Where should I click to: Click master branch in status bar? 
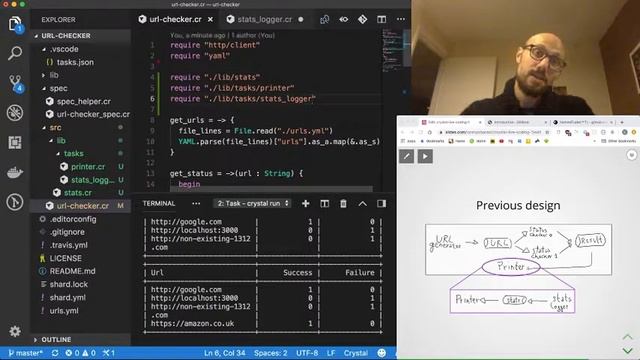pos(25,353)
